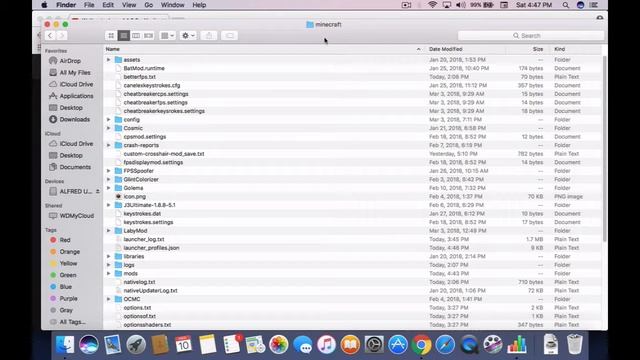The width and height of the screenshot is (640, 360).
Task: Open Messages from the Dock
Action: [x=303, y=344]
